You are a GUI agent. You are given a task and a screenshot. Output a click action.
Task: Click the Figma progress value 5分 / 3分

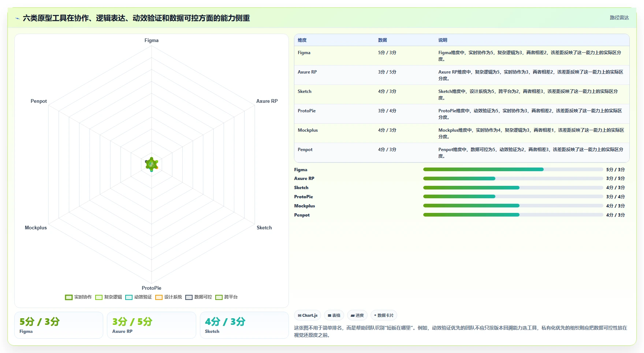pos(615,170)
